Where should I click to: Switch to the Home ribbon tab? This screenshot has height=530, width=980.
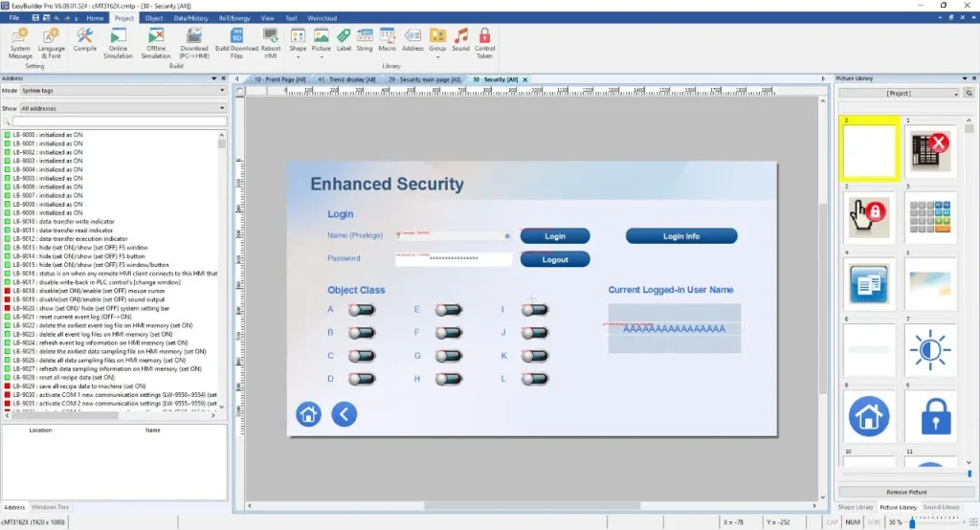pyautogui.click(x=95, y=18)
